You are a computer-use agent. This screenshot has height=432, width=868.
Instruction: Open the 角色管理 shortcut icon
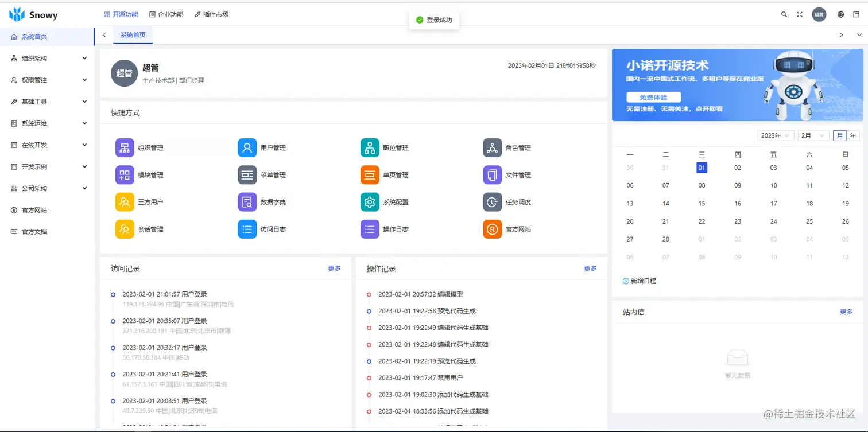click(492, 147)
